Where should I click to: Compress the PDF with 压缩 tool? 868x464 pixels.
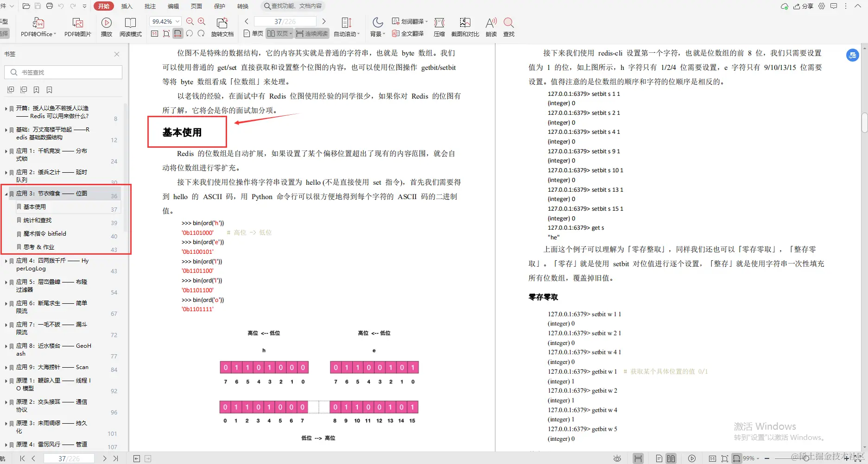439,26
